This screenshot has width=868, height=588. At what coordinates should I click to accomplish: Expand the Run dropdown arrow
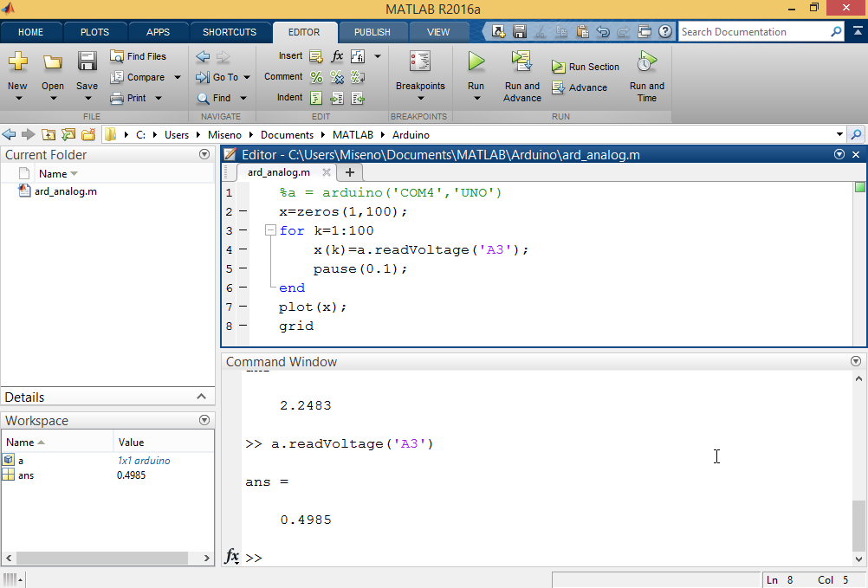(x=476, y=99)
